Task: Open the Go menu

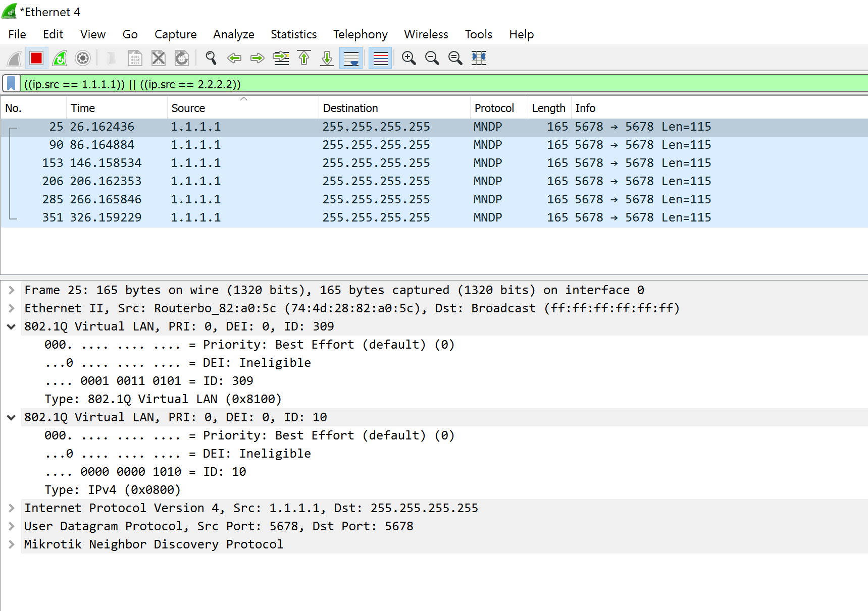Action: pos(130,34)
